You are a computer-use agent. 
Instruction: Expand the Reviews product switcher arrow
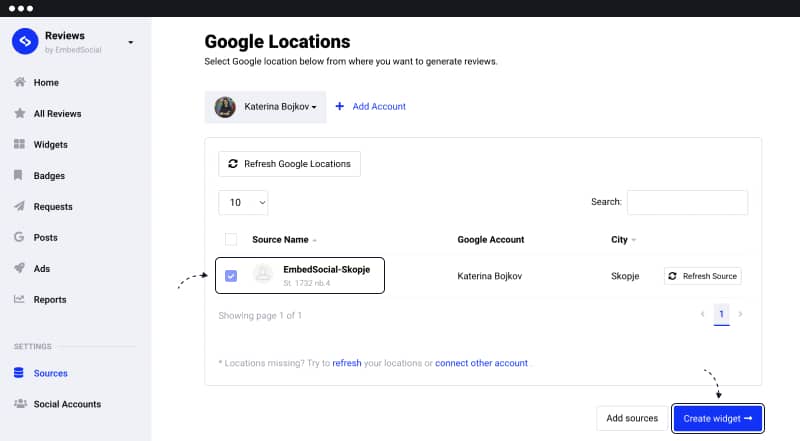point(131,42)
